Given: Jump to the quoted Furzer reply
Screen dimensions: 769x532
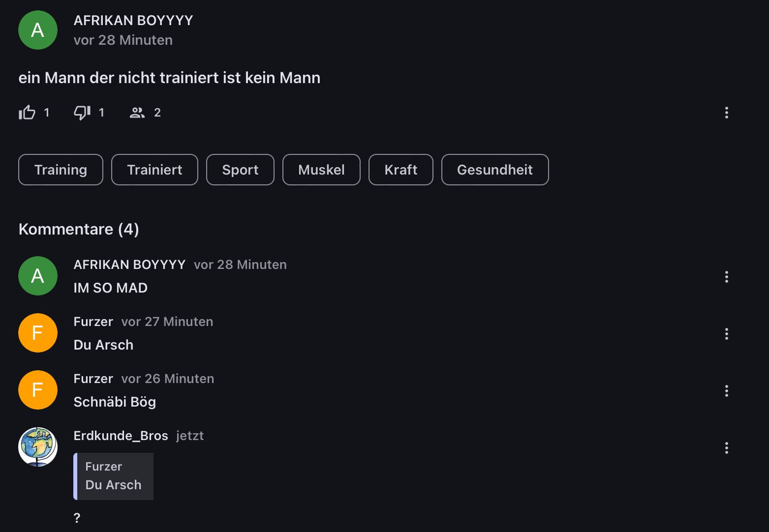Looking at the screenshot, I should pyautogui.click(x=114, y=476).
